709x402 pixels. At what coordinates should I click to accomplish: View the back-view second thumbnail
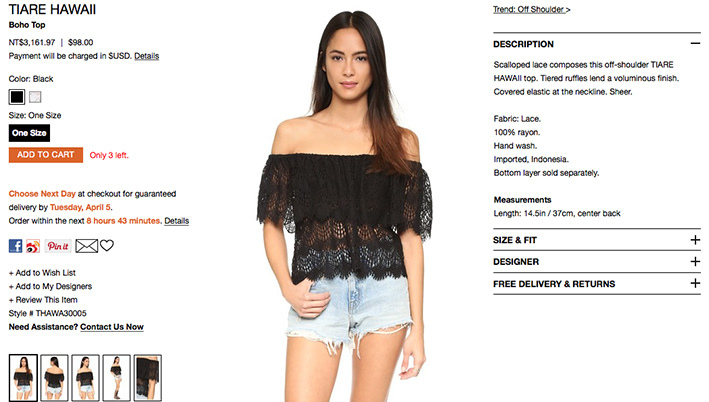tap(54, 378)
